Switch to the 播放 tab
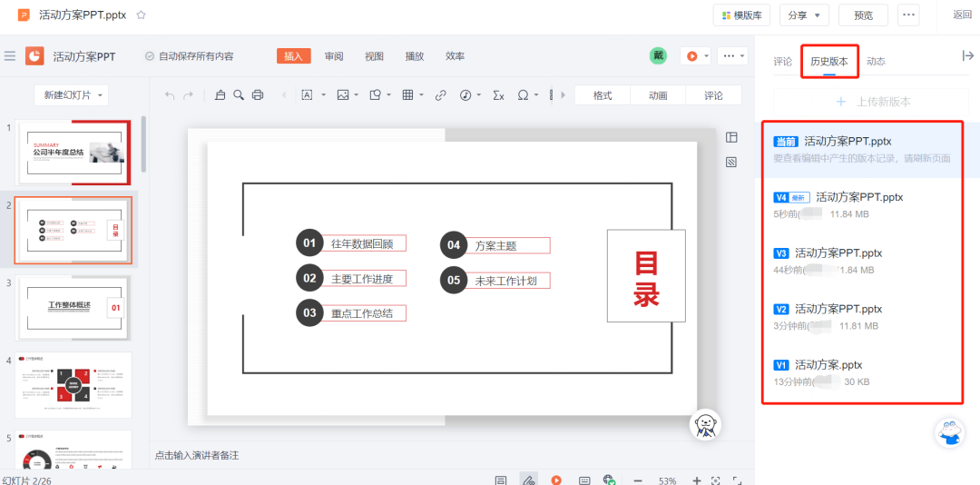This screenshot has height=485, width=980. point(415,55)
